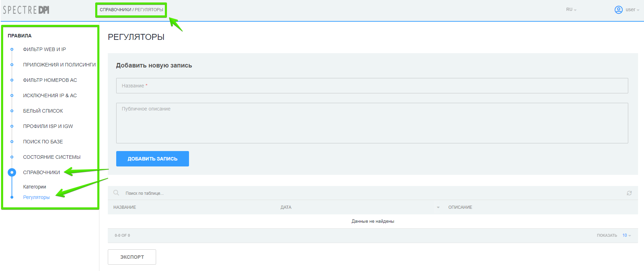Select ФИЛЬТР НОМЕРОВ АС in sidebar

(x=50, y=80)
